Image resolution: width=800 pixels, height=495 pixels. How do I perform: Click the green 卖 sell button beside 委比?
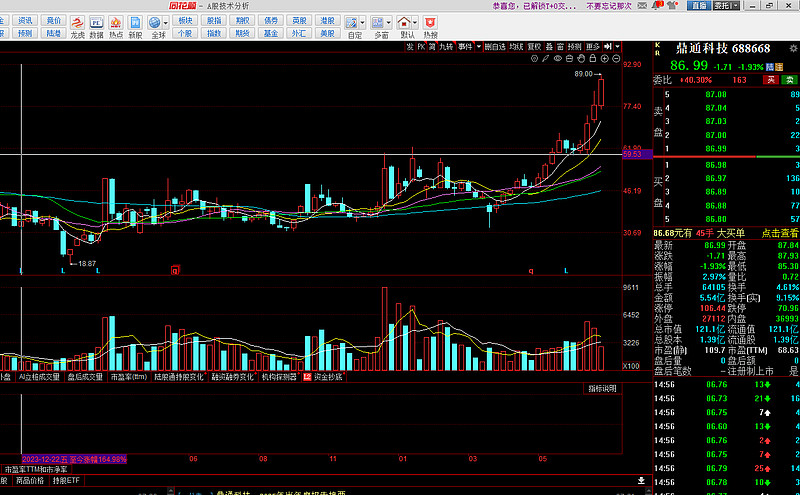[x=790, y=80]
